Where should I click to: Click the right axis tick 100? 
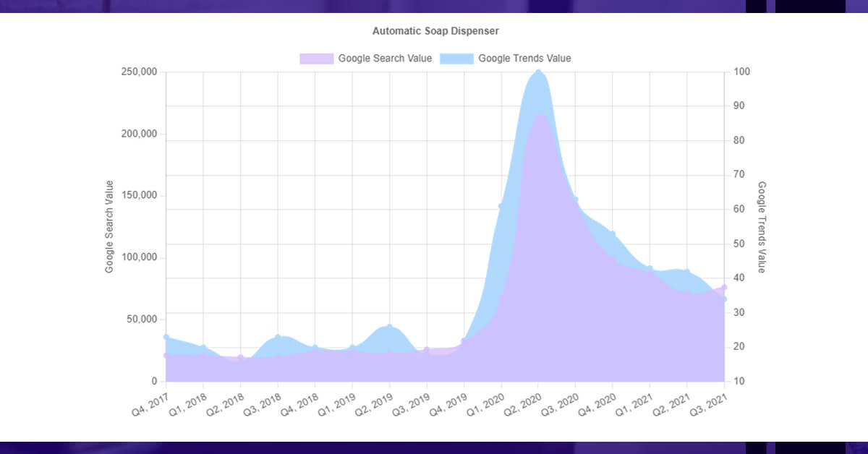(741, 72)
